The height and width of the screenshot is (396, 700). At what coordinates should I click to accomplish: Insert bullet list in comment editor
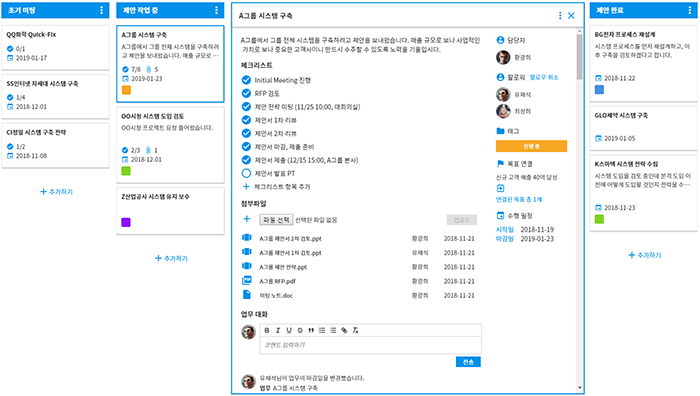[333, 330]
